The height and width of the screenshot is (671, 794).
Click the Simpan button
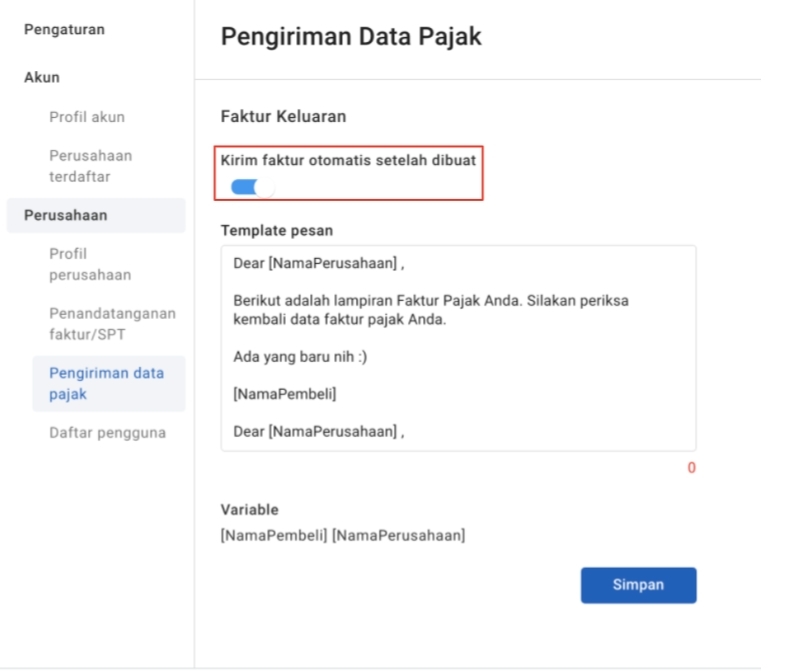click(638, 585)
